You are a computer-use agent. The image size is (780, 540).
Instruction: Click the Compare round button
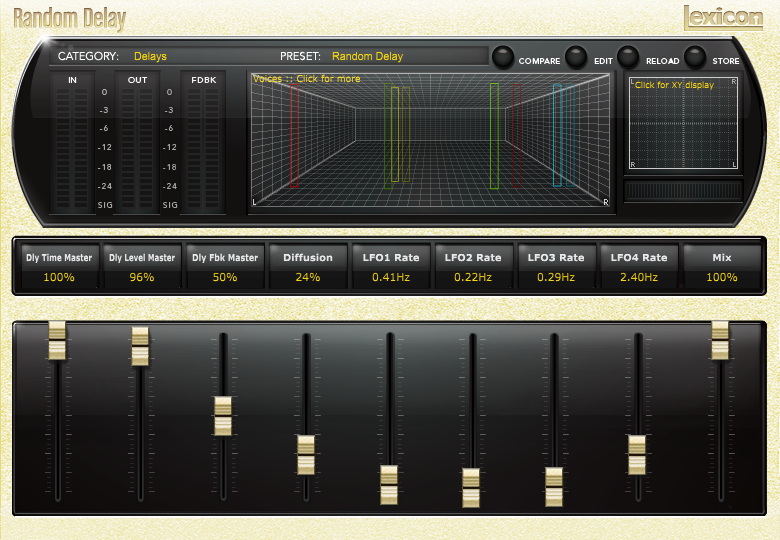503,57
